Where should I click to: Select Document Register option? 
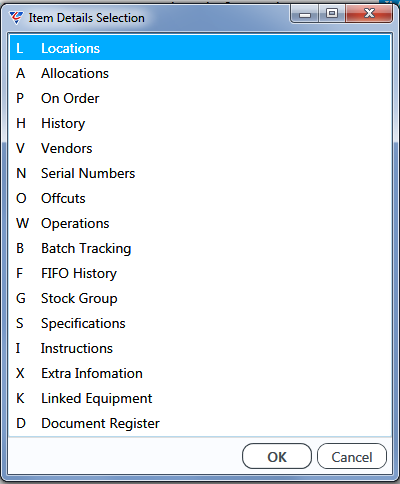pyautogui.click(x=200, y=423)
